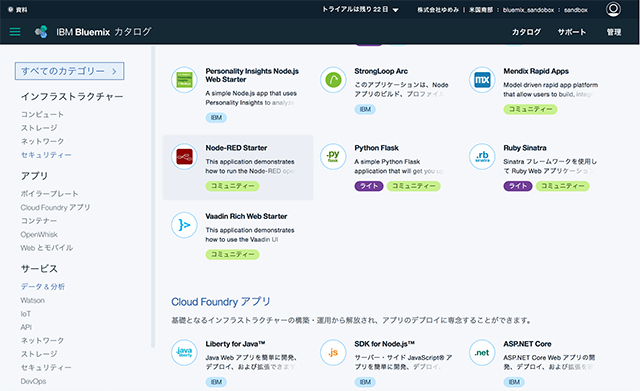Click IBM tag on Liberty for Java

[x=216, y=382]
